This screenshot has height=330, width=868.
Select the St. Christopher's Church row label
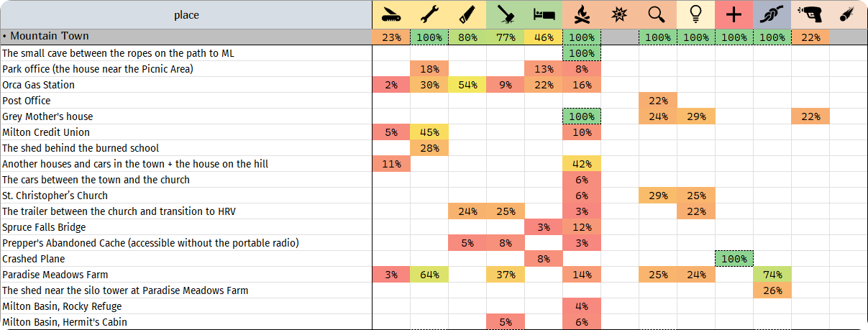[55, 196]
